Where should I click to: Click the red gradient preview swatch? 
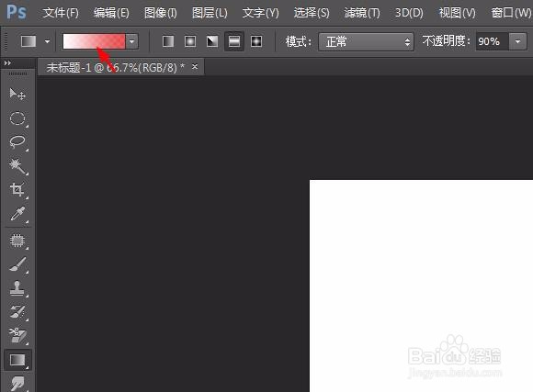click(x=94, y=41)
